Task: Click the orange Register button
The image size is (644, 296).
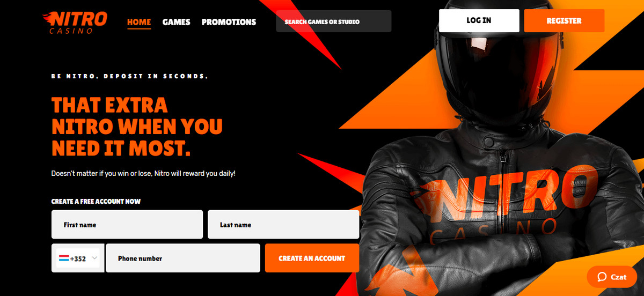Action: pyautogui.click(x=564, y=21)
